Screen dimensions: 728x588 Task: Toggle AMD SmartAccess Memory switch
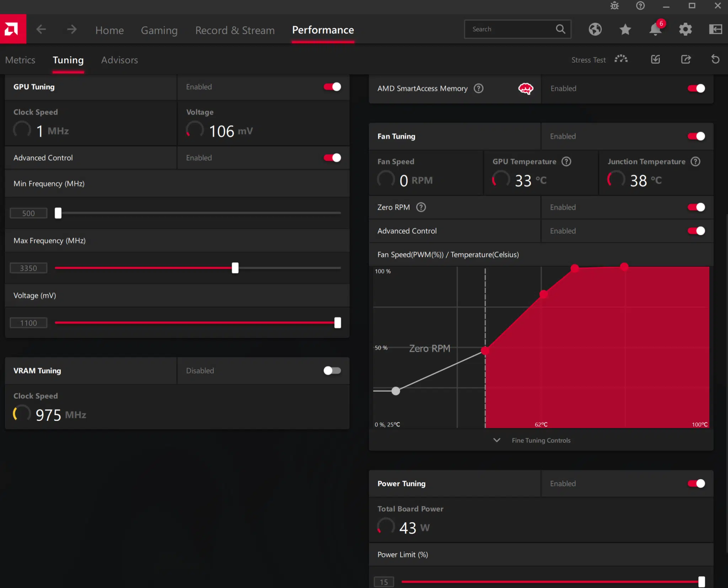point(696,88)
